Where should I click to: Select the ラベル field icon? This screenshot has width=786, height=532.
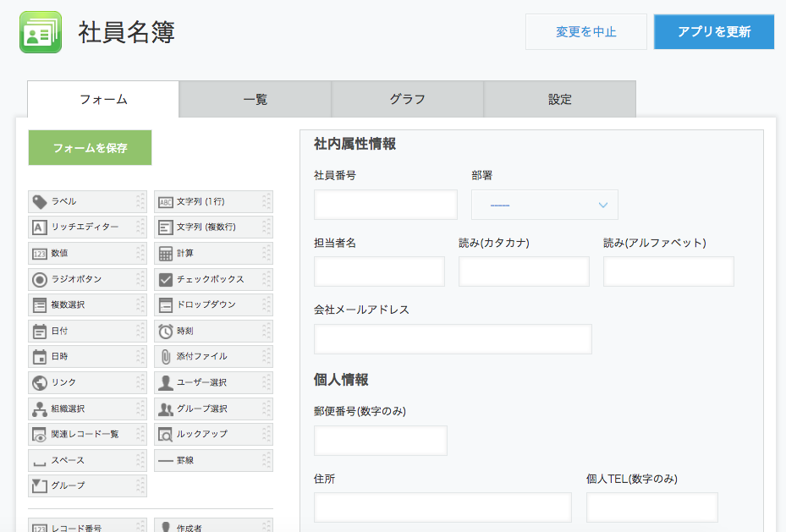click(40, 202)
